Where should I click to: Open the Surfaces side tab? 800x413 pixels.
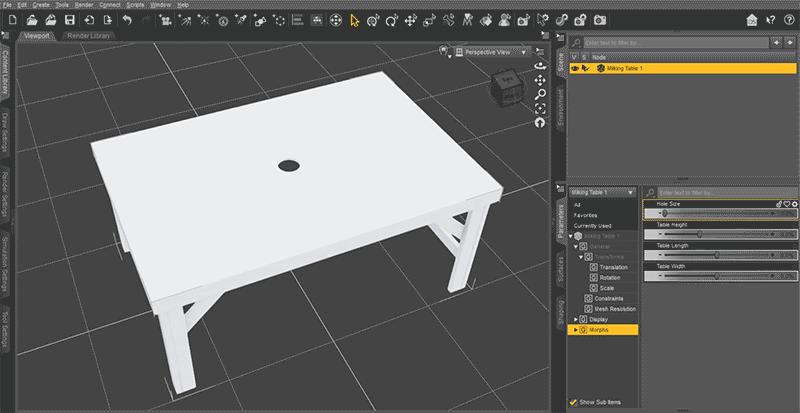click(560, 270)
